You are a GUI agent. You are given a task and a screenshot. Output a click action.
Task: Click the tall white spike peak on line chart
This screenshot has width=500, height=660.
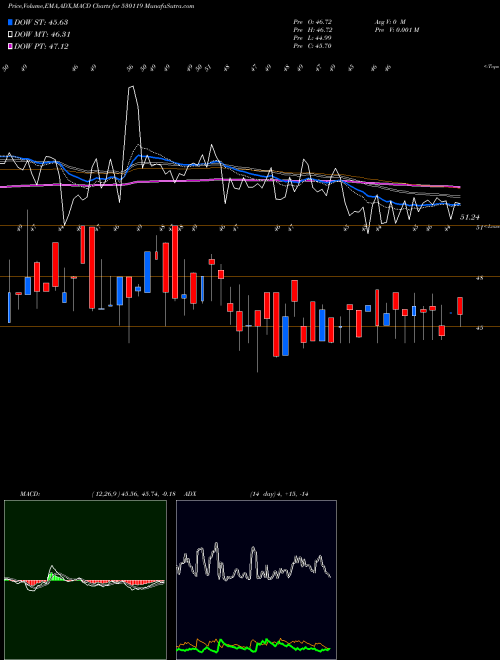(132, 87)
